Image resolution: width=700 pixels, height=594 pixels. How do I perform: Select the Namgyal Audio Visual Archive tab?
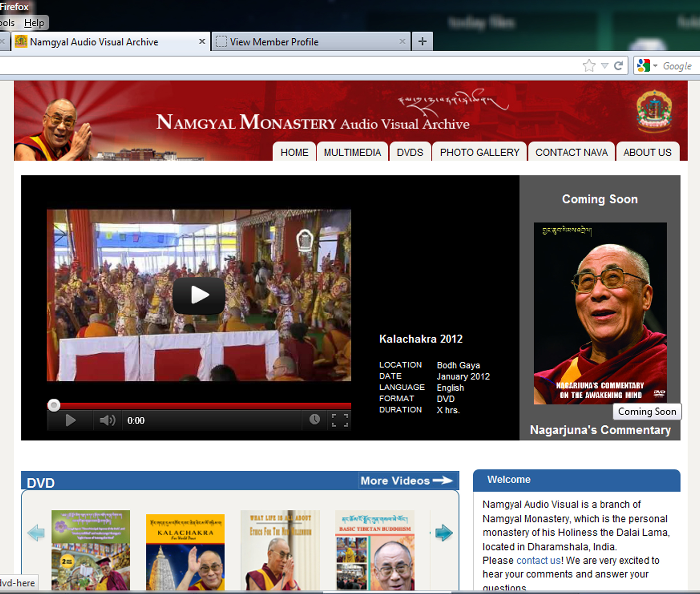click(x=110, y=42)
